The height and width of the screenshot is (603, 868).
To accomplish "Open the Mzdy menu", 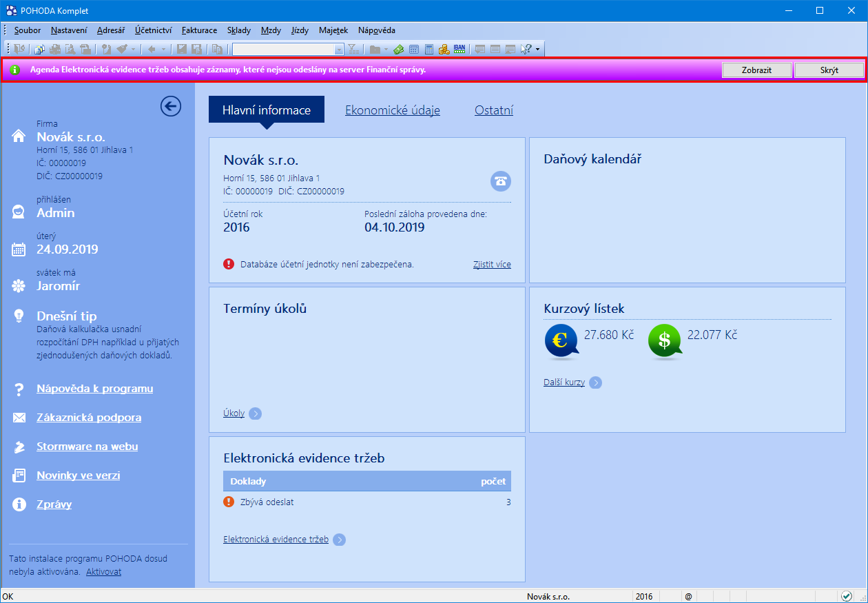I will pos(271,30).
